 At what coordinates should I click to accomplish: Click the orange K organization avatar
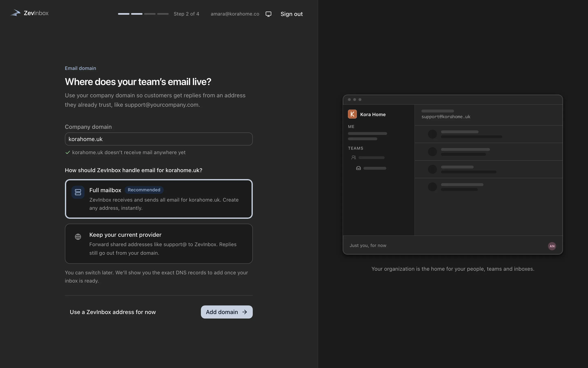352,114
